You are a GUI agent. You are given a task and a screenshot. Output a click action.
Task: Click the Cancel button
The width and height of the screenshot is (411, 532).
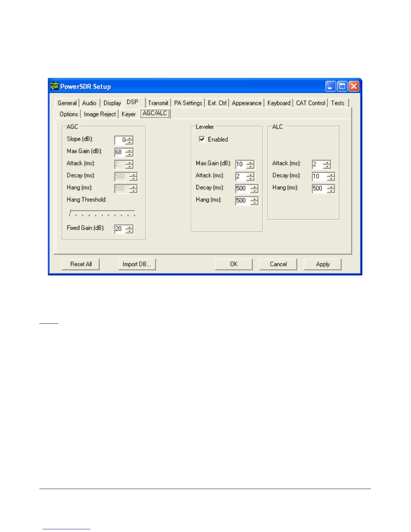pyautogui.click(x=278, y=264)
